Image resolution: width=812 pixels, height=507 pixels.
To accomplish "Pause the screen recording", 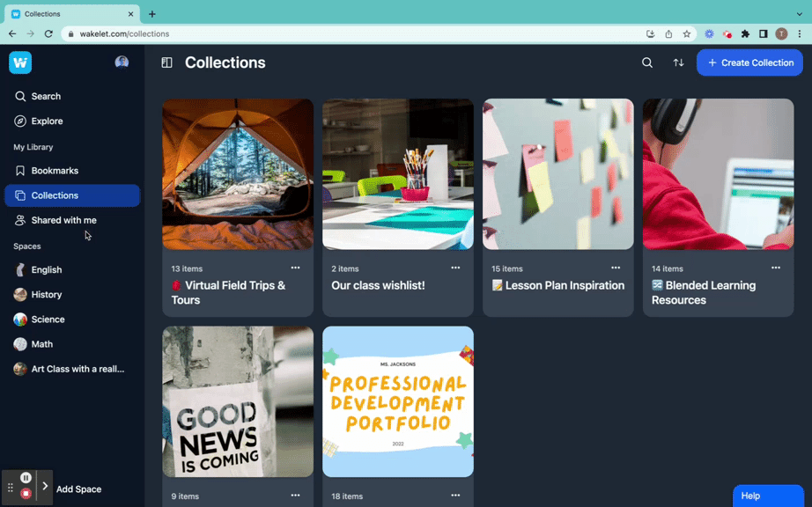I will coord(26,478).
